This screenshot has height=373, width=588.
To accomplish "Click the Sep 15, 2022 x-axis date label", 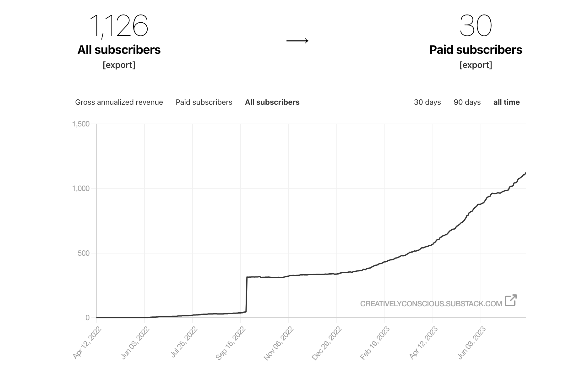I will click(x=231, y=343).
